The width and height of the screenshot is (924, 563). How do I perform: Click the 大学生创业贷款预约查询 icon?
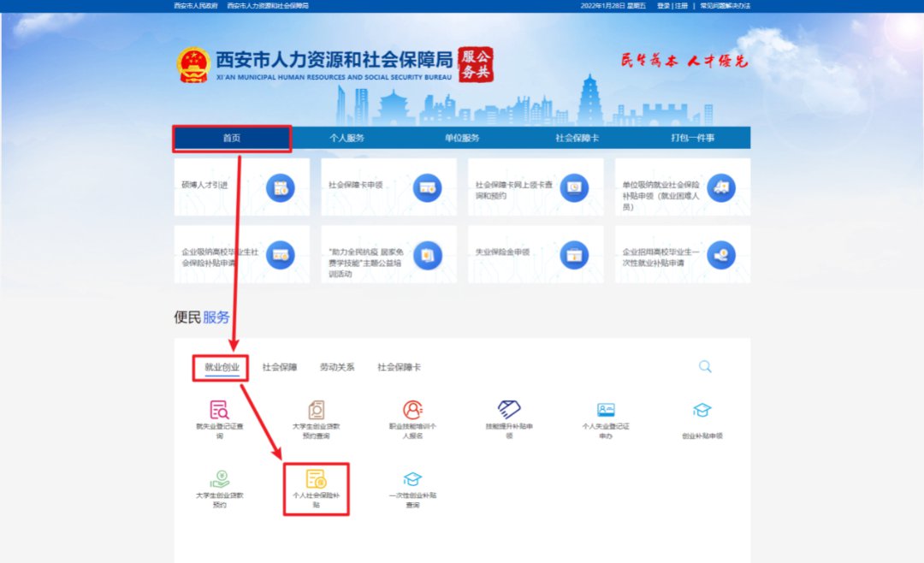pos(317,409)
